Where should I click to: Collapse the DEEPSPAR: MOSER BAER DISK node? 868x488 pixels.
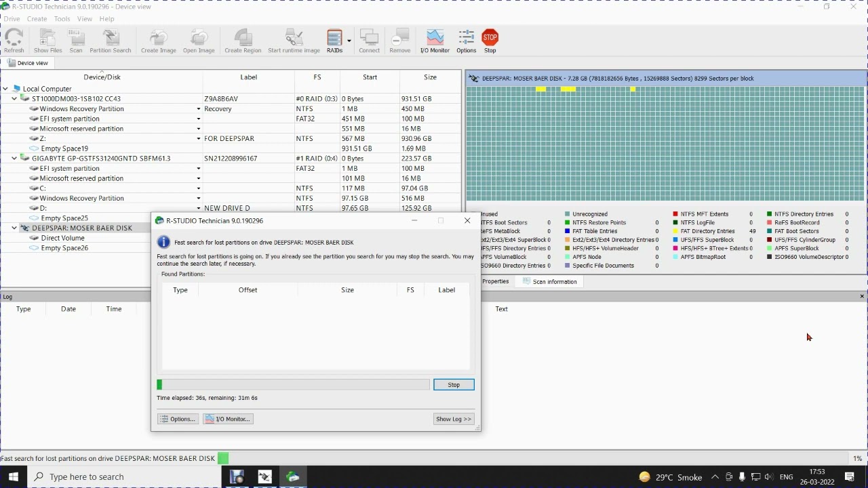[x=14, y=228]
